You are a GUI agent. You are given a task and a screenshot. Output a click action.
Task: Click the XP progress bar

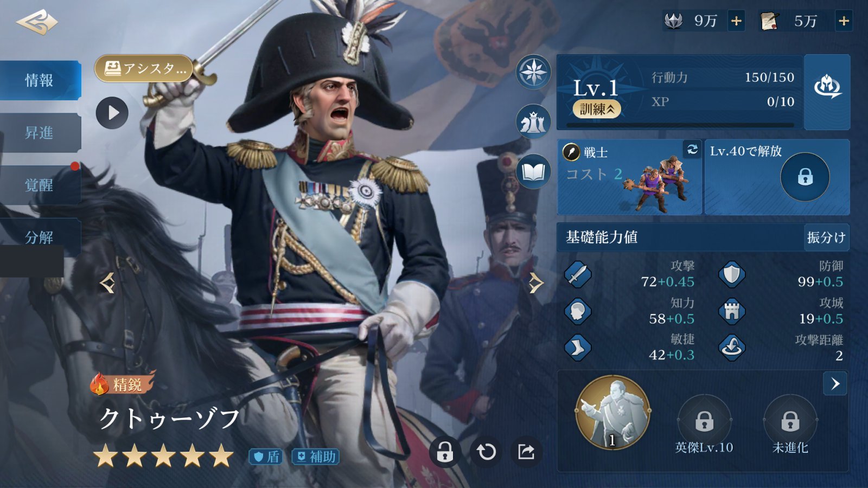point(680,125)
